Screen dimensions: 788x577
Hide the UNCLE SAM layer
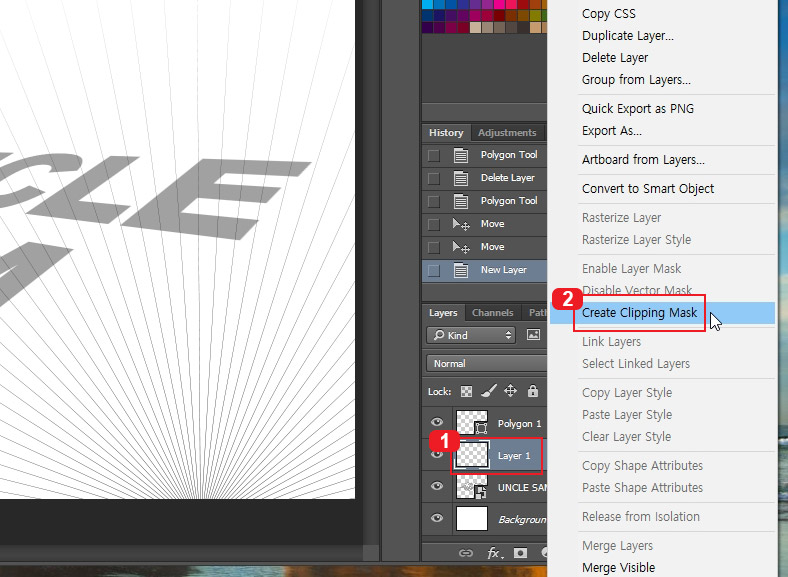click(x=437, y=486)
